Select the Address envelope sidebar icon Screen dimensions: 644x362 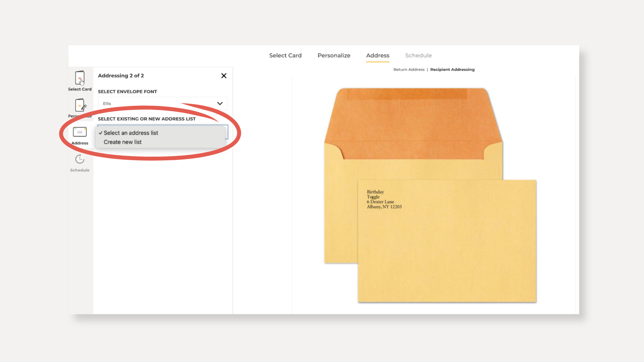(x=80, y=132)
